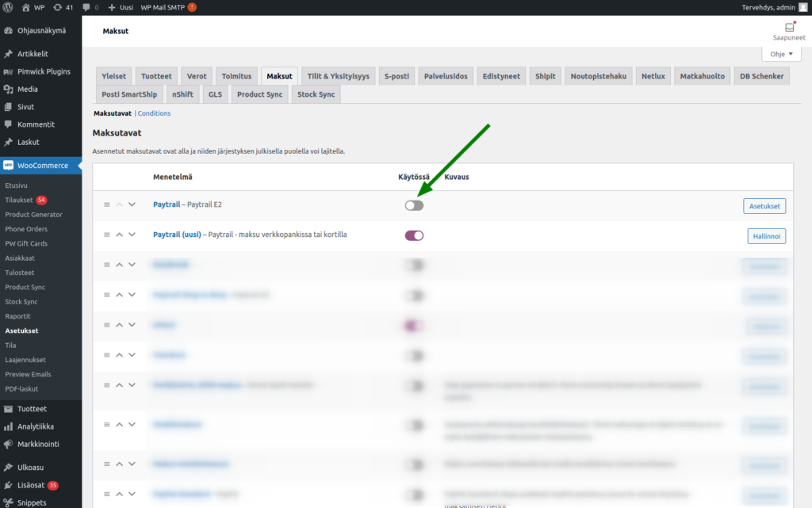Open the Saapuneet inbox icon
Screen dimensions: 812x508
[789, 28]
